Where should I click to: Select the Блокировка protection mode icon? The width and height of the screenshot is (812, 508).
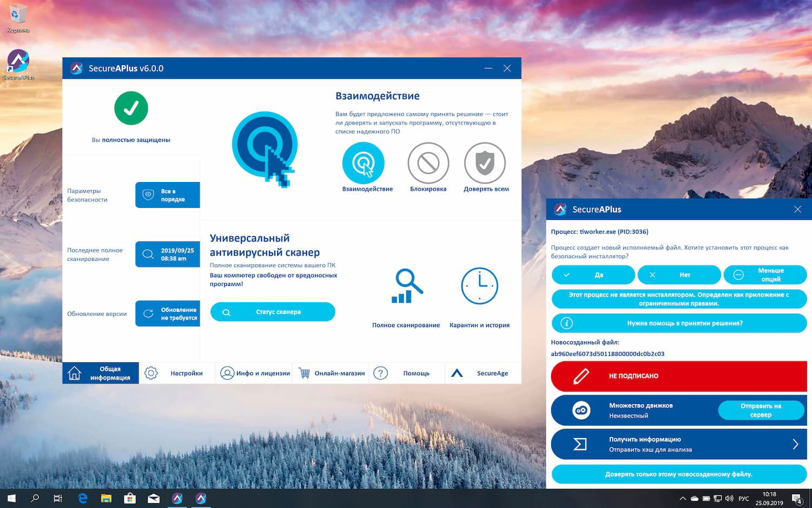428,162
